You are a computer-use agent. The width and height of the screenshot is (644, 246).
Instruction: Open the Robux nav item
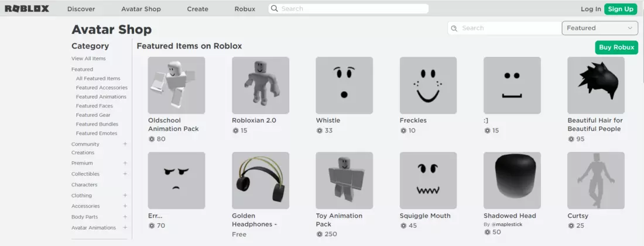coord(245,9)
